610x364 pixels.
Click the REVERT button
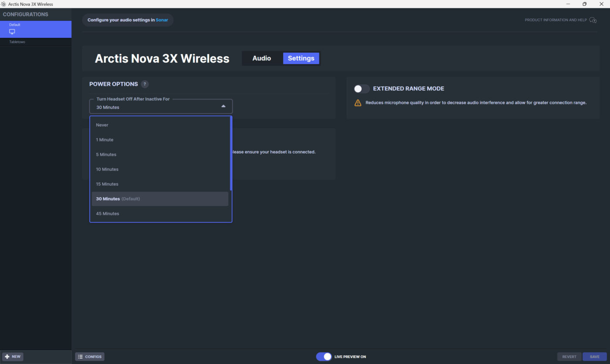tap(569, 357)
